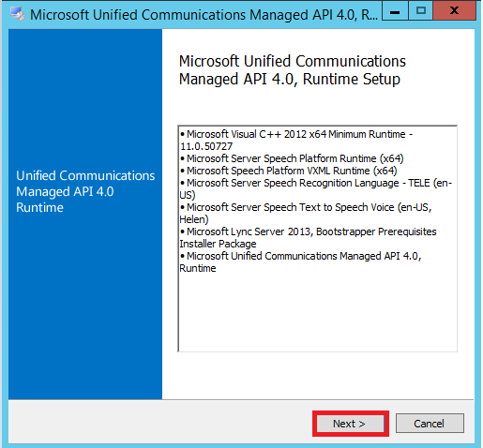Cancel the runtime setup
Viewport: 483px width, 448px height.
click(430, 424)
